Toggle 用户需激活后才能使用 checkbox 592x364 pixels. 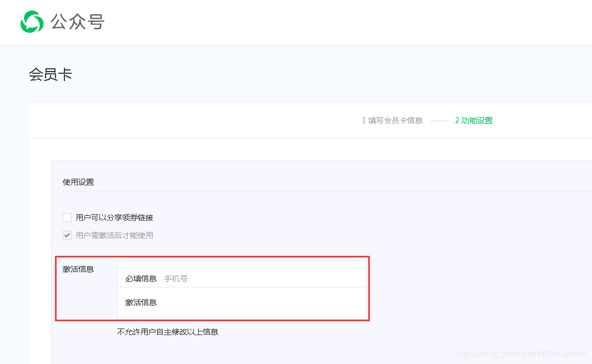click(67, 235)
